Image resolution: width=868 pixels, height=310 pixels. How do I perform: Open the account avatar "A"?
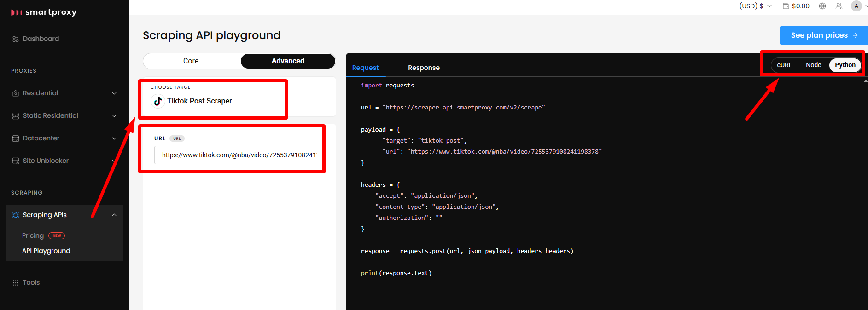coord(856,6)
